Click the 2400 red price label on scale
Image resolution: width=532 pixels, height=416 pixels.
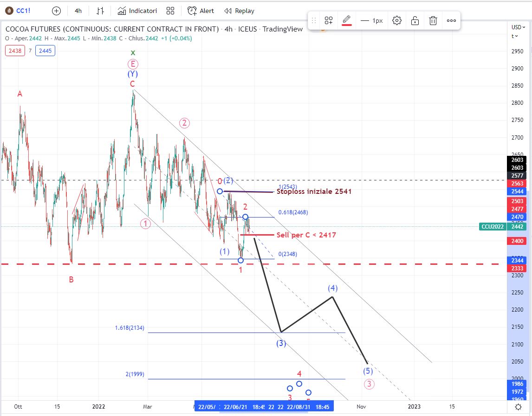point(517,241)
